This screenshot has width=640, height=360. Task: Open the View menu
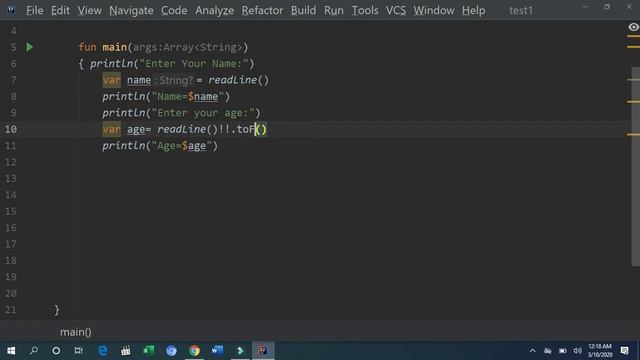89,10
